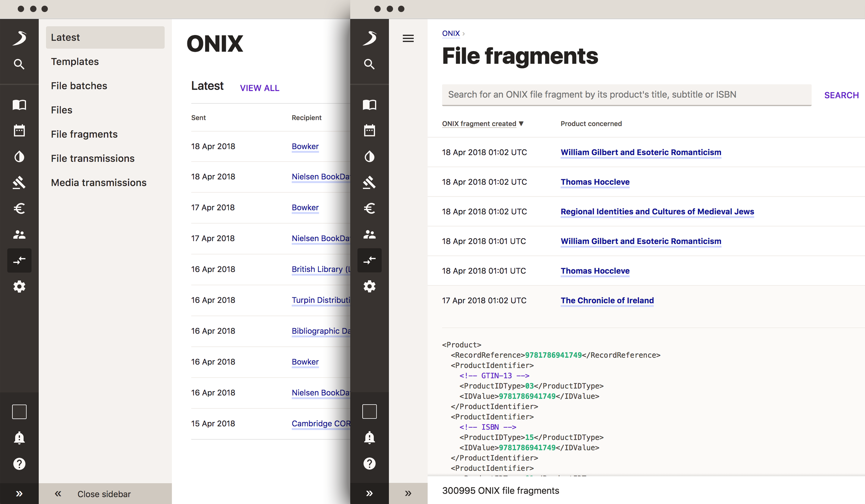This screenshot has width=865, height=504.
Task: Click notification bell icon in sidebar
Action: coord(20,437)
